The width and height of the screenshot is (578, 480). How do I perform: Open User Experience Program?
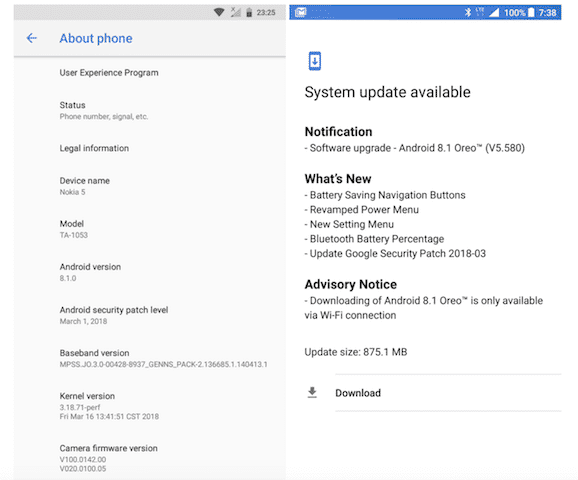(150, 73)
